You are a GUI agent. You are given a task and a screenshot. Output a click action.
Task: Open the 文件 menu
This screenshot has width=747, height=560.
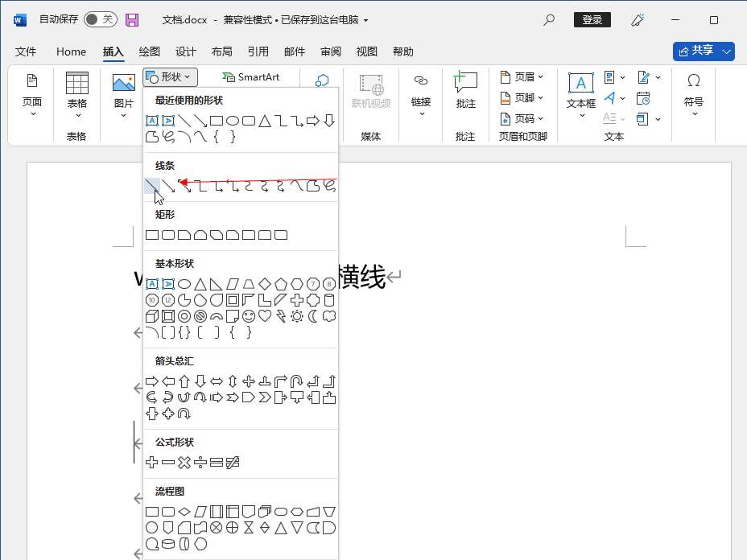(25, 51)
